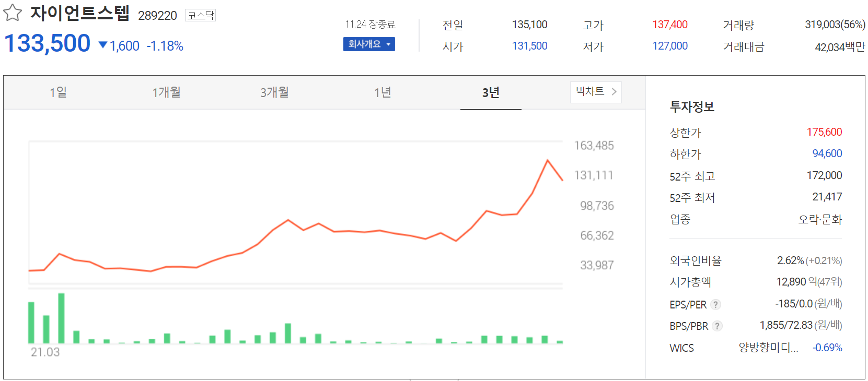Image resolution: width=868 pixels, height=381 pixels.
Task: Click 상한가 value 175,600
Action: click(824, 132)
